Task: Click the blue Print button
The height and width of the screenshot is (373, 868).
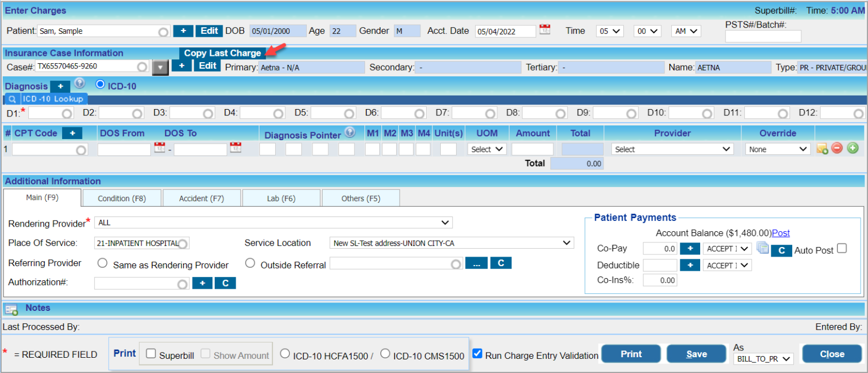Action: click(x=631, y=354)
